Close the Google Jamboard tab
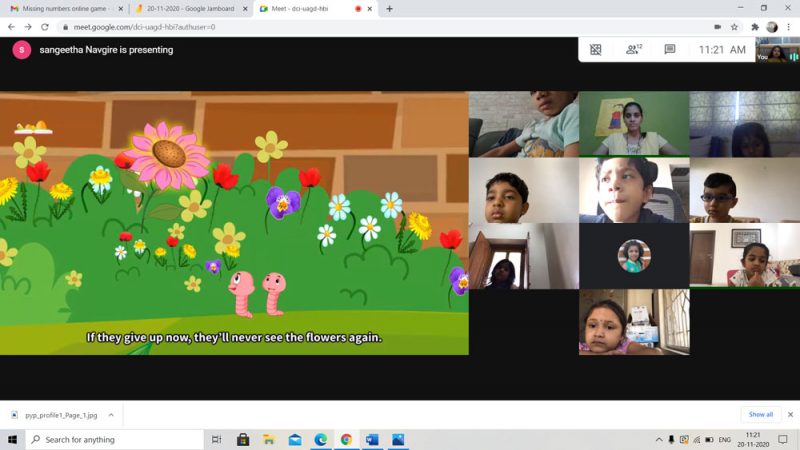800x450 pixels. click(245, 9)
